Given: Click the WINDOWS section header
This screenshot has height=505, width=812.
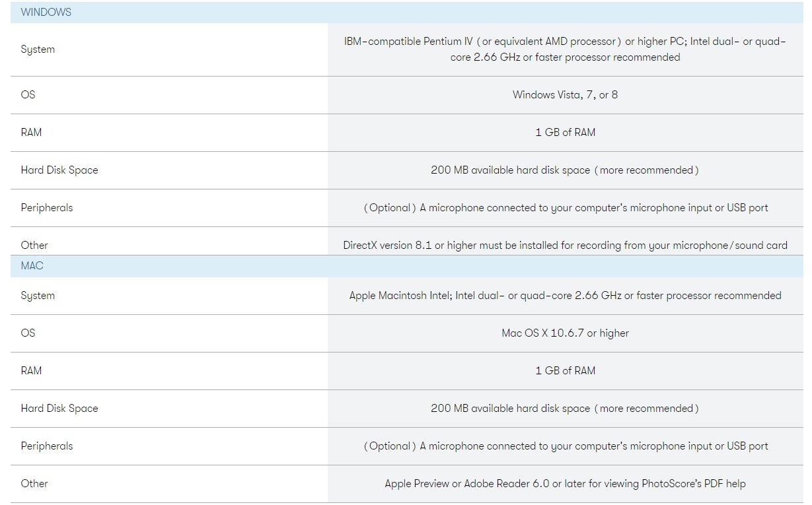Looking at the screenshot, I should 46,12.
